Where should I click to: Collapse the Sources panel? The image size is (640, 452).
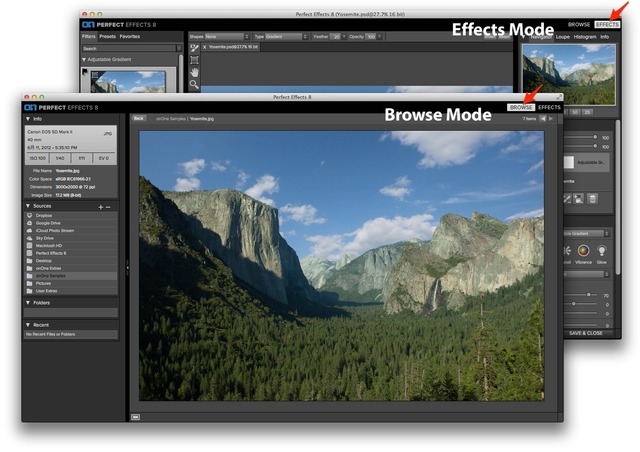(x=28, y=206)
